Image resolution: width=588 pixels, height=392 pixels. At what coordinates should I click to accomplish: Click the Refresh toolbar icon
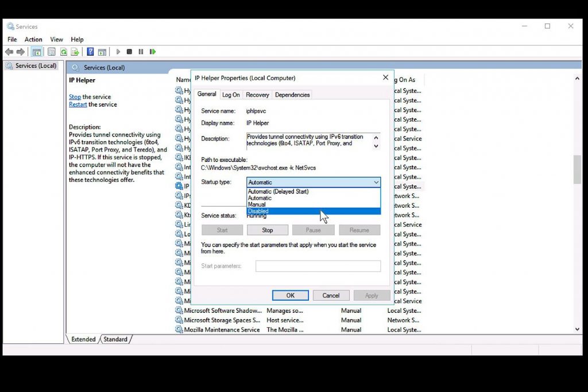(x=64, y=52)
